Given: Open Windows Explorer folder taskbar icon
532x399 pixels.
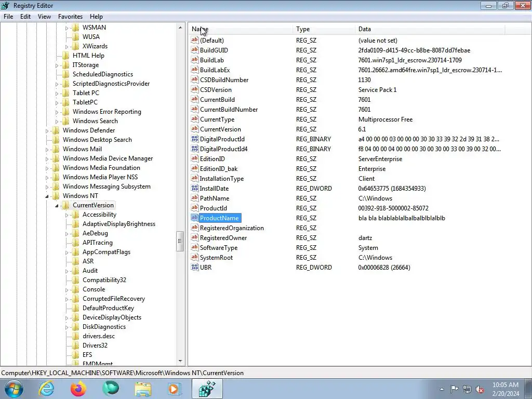Looking at the screenshot, I should coord(143,389).
